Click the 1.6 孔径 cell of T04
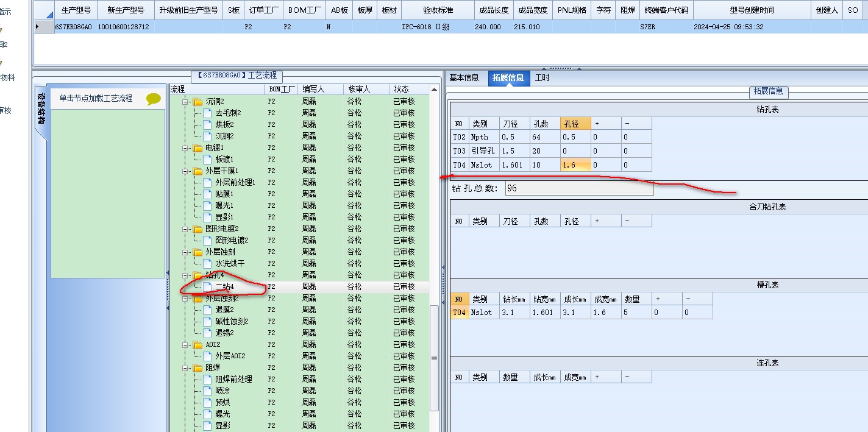This screenshot has width=868, height=432. (x=575, y=165)
